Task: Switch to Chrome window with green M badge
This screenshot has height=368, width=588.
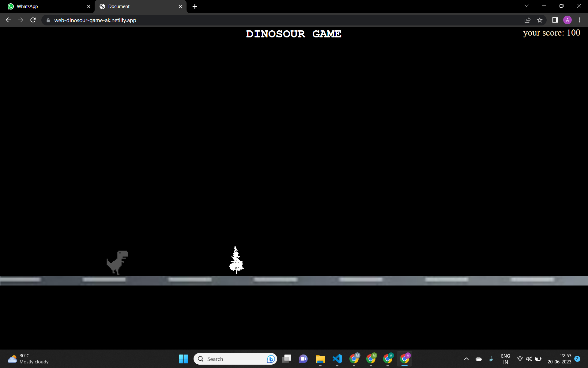Action: pyautogui.click(x=371, y=358)
